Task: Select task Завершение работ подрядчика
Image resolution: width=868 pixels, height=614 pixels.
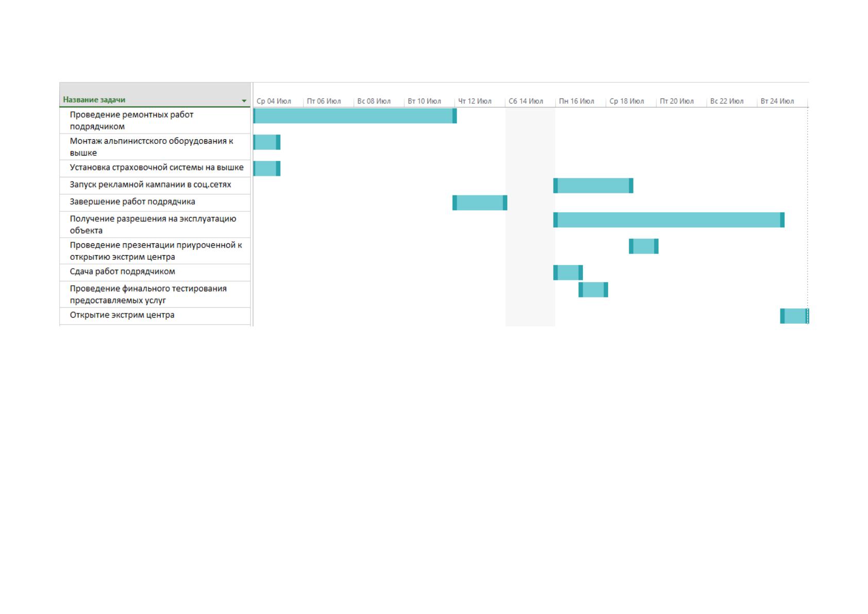Action: [x=155, y=203]
